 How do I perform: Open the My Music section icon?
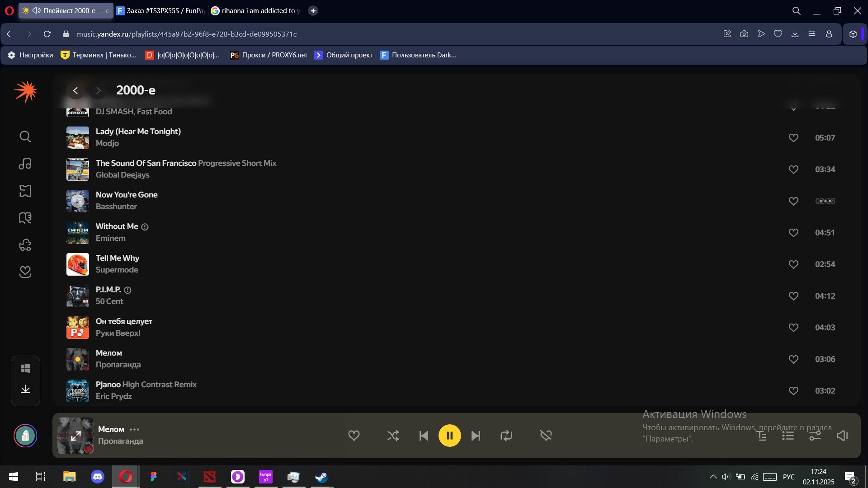point(25,164)
